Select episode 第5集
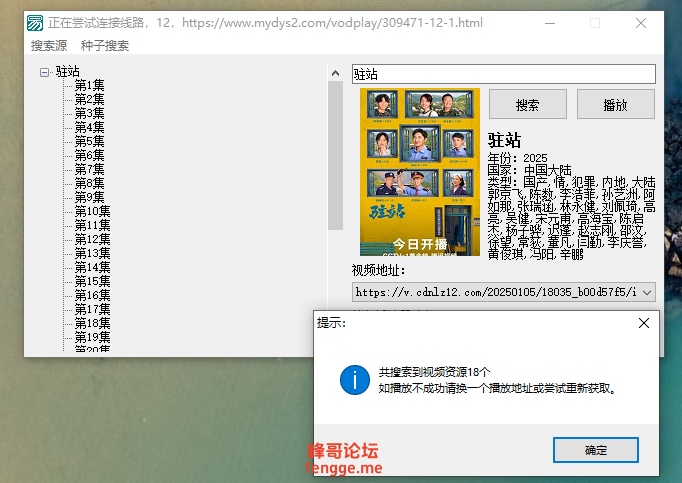 [x=89, y=141]
